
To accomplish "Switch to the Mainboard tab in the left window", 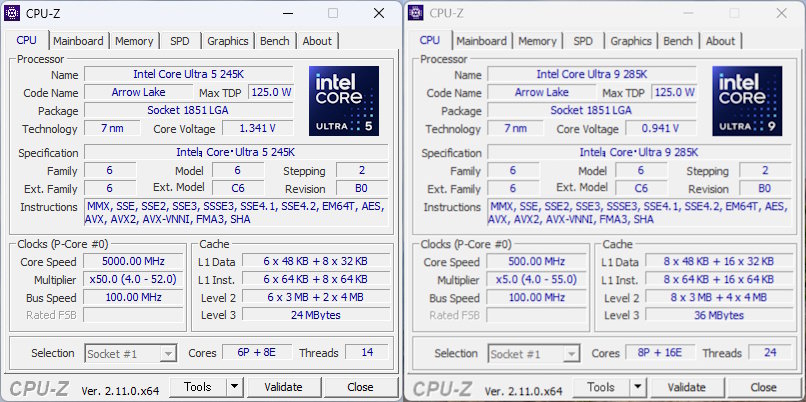I will pyautogui.click(x=78, y=41).
